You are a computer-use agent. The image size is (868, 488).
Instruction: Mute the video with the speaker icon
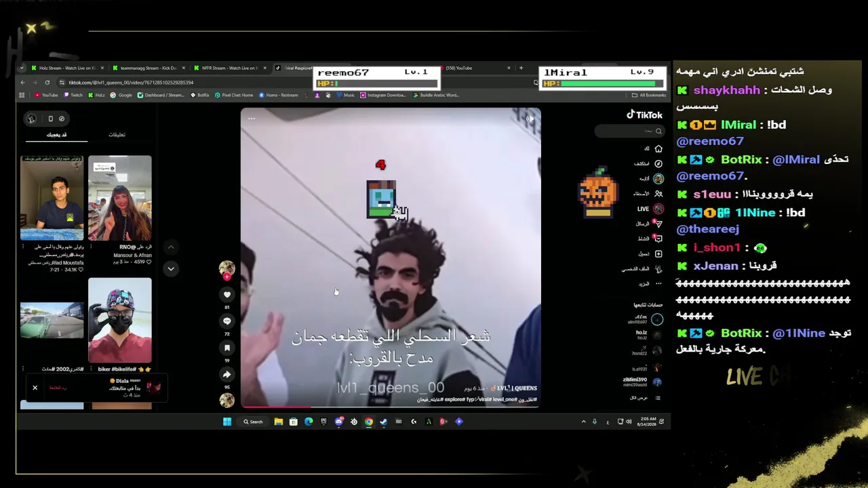(530, 119)
